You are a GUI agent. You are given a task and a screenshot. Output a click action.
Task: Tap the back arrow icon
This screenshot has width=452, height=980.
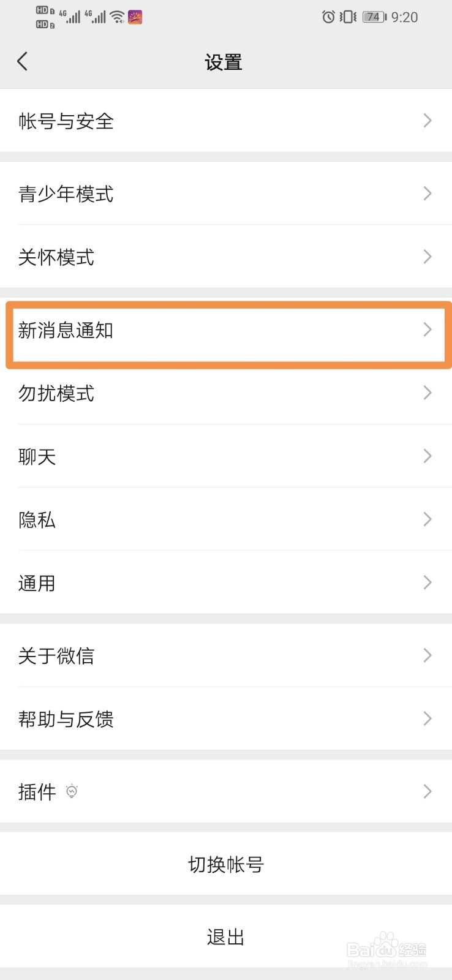[23, 61]
